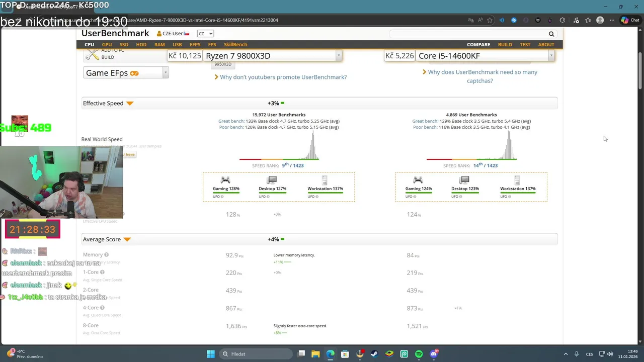Click the Core i5 speed rank 14th / 1423 link
The height and width of the screenshot is (362, 644).
tap(485, 165)
